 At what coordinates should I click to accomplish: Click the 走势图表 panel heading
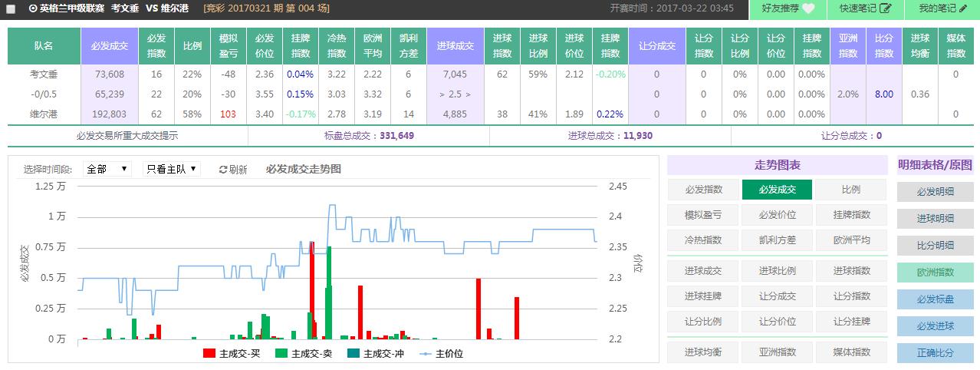tap(777, 166)
